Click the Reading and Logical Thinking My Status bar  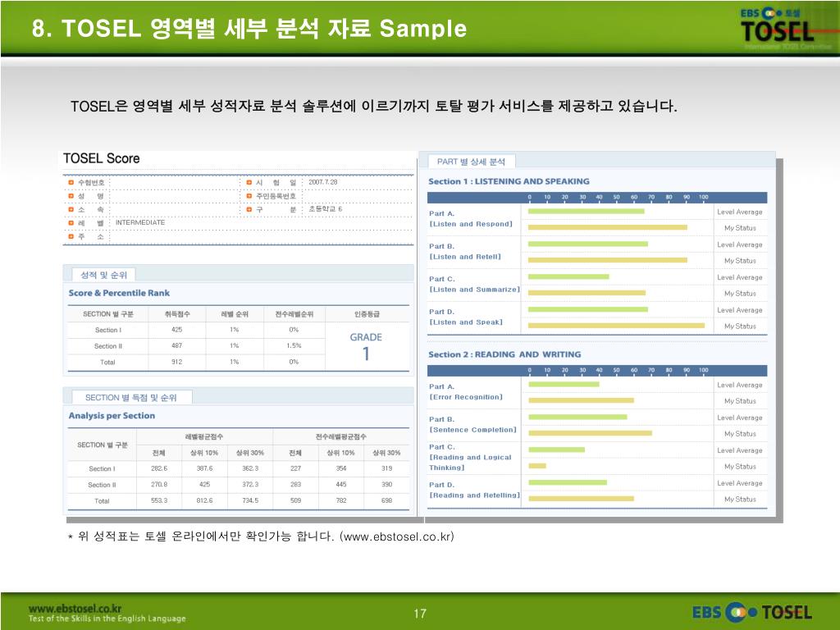tap(537, 466)
